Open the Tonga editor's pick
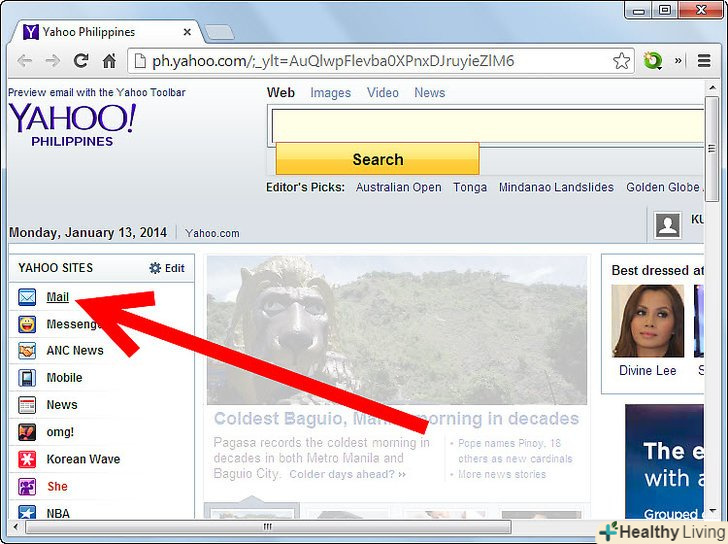Image resolution: width=728 pixels, height=544 pixels. (x=470, y=187)
